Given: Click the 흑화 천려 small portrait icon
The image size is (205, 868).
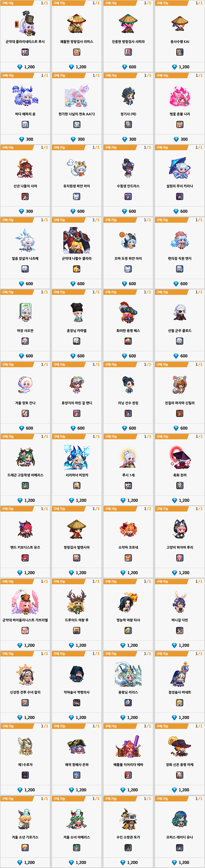Looking at the screenshot, I should coord(180,485).
